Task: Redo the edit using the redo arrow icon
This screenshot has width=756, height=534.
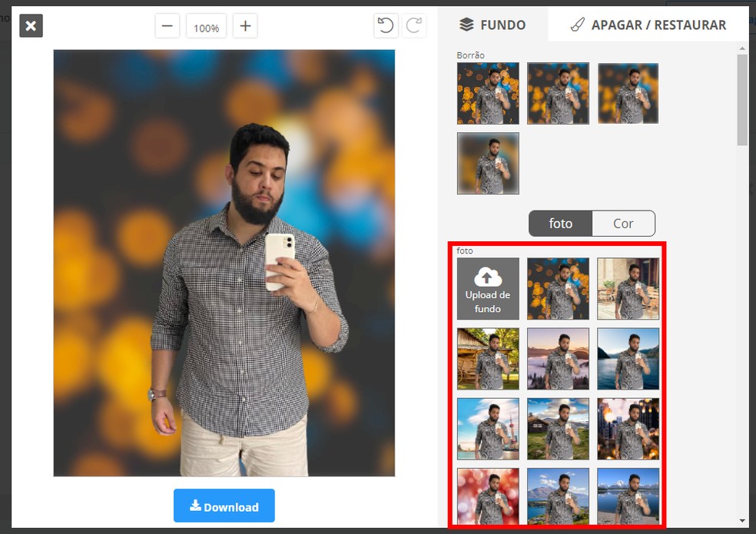Action: coord(413,25)
